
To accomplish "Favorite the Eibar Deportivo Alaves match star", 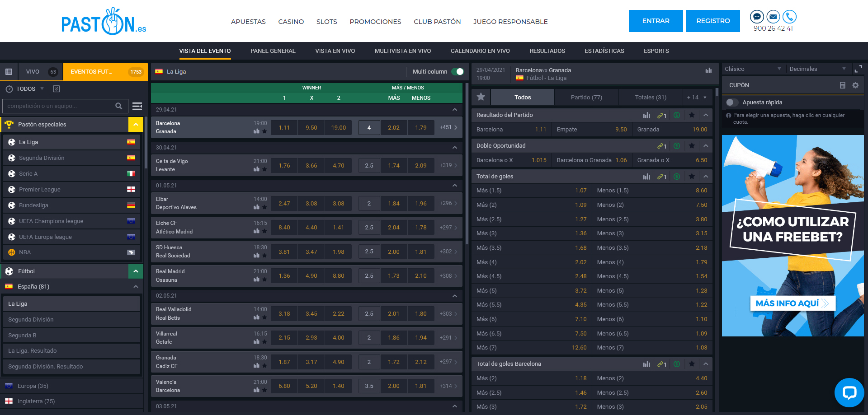I will coord(264,207).
